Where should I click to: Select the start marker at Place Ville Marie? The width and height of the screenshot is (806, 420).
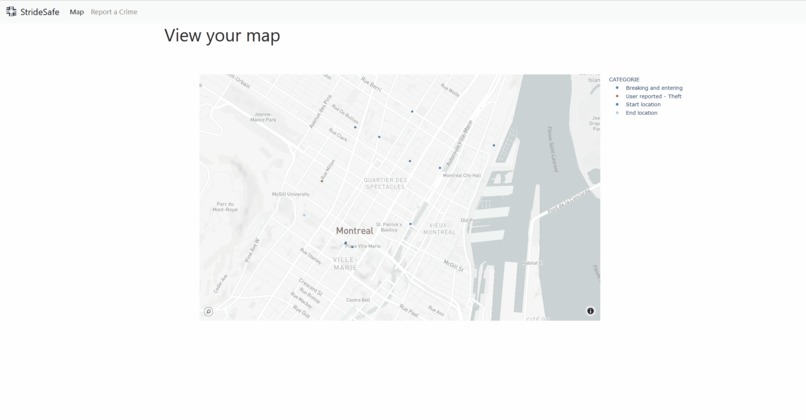pos(345,243)
